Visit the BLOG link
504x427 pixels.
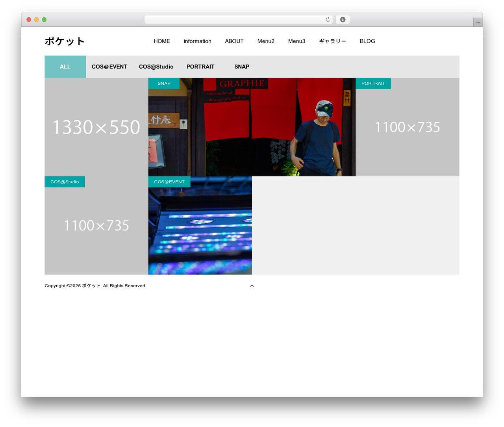[x=367, y=41]
